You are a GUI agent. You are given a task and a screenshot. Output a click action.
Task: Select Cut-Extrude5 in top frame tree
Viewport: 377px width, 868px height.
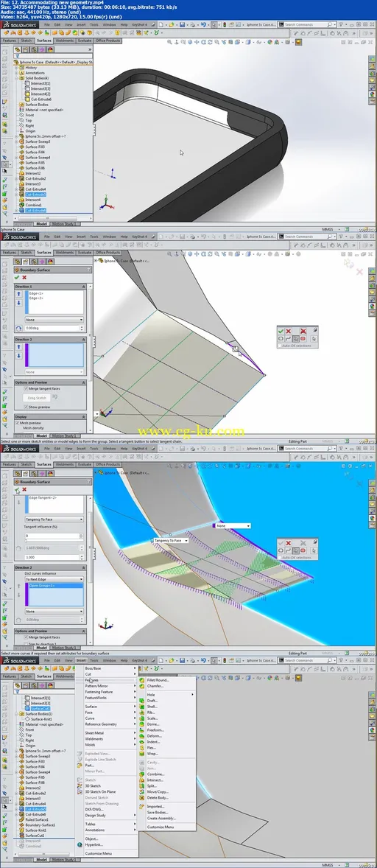(35, 195)
